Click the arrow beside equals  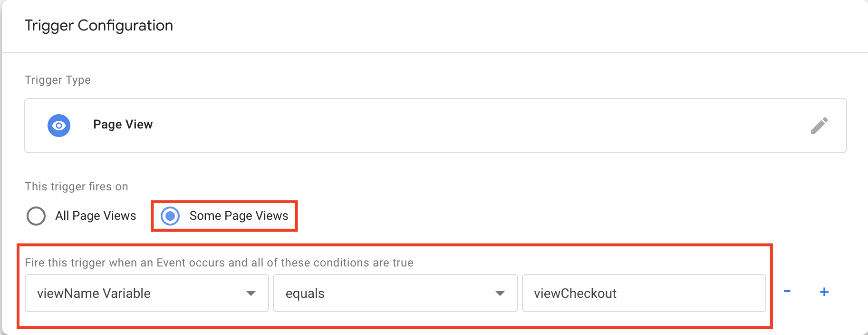point(500,294)
